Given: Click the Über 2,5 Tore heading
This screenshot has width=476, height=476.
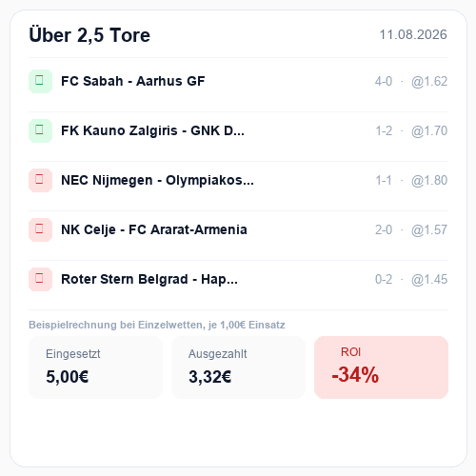Looking at the screenshot, I should pyautogui.click(x=89, y=35).
